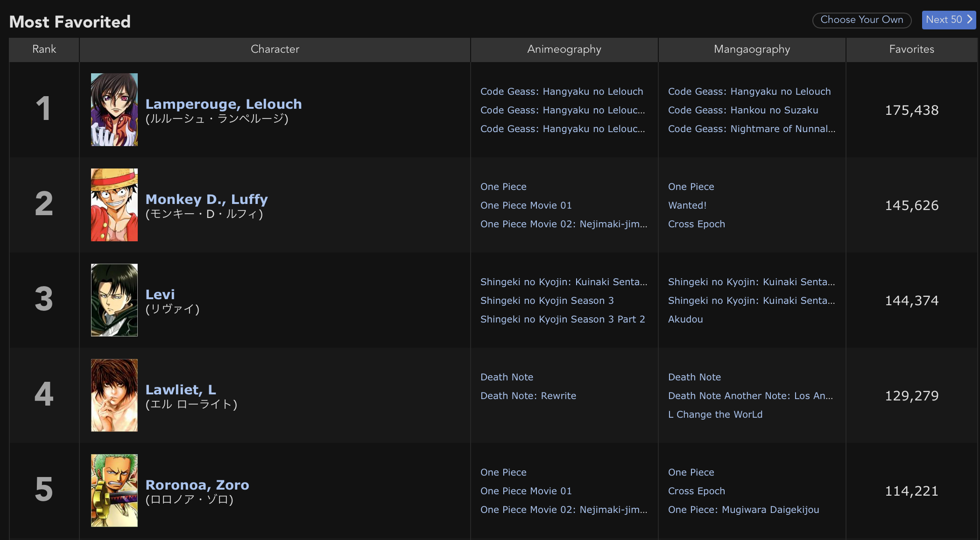Open Death Note Another Note manga link

click(x=750, y=396)
